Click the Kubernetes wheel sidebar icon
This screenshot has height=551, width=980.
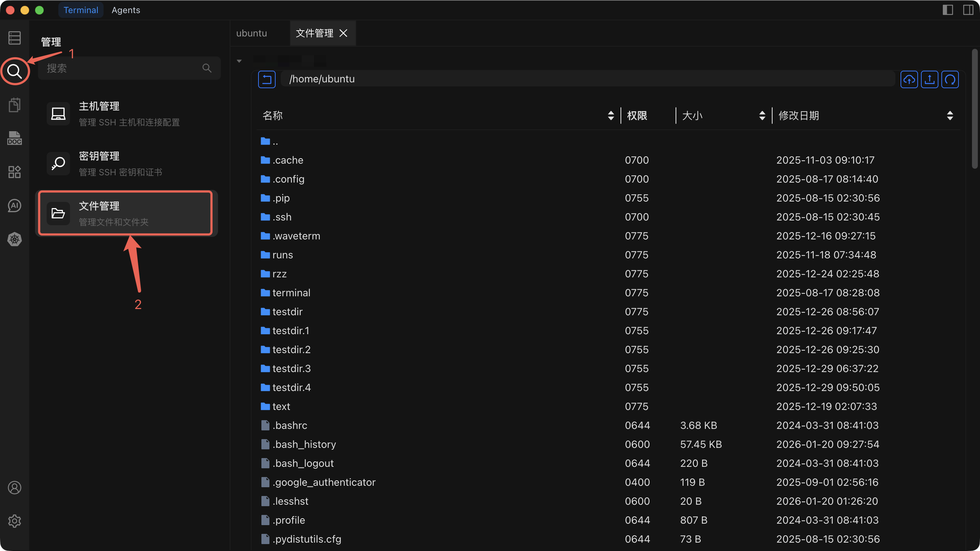point(15,239)
